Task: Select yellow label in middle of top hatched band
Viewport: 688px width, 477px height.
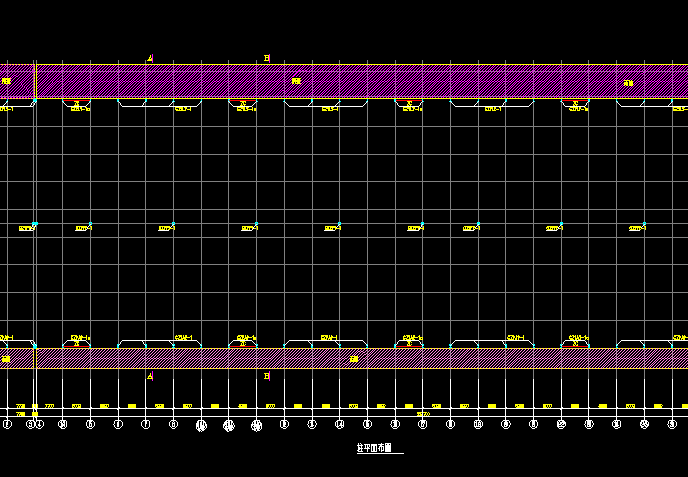Action: tap(296, 81)
